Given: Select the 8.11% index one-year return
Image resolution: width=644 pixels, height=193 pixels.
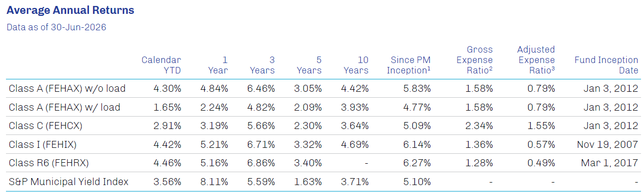Looking at the screenshot, I should (215, 182).
